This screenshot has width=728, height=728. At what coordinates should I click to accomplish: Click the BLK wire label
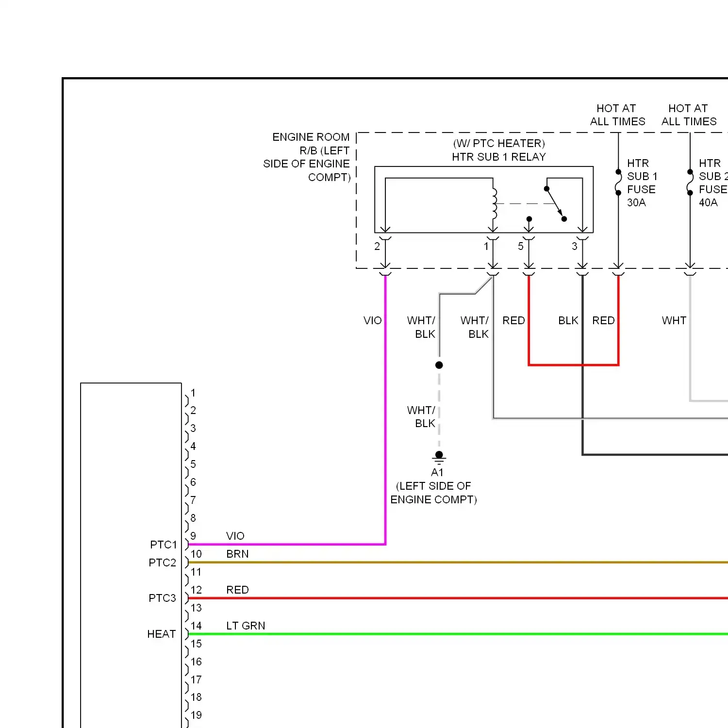click(568, 320)
